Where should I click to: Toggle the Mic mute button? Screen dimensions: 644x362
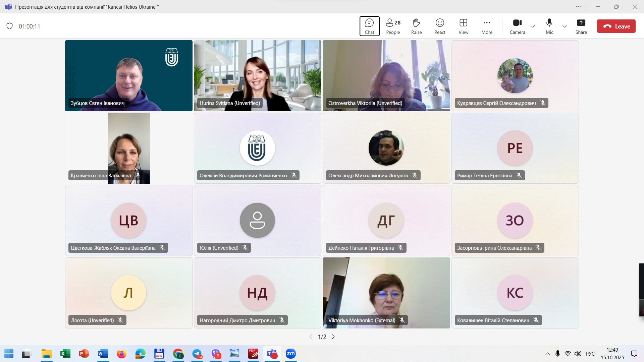coord(549,26)
